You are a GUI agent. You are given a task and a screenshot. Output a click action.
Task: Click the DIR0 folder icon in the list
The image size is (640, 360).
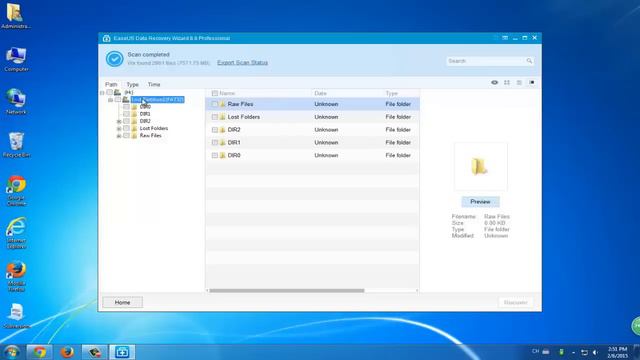click(222, 156)
